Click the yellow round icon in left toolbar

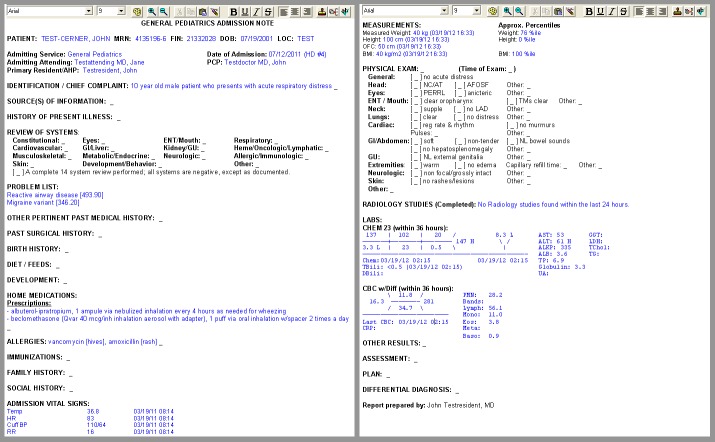[x=137, y=12]
